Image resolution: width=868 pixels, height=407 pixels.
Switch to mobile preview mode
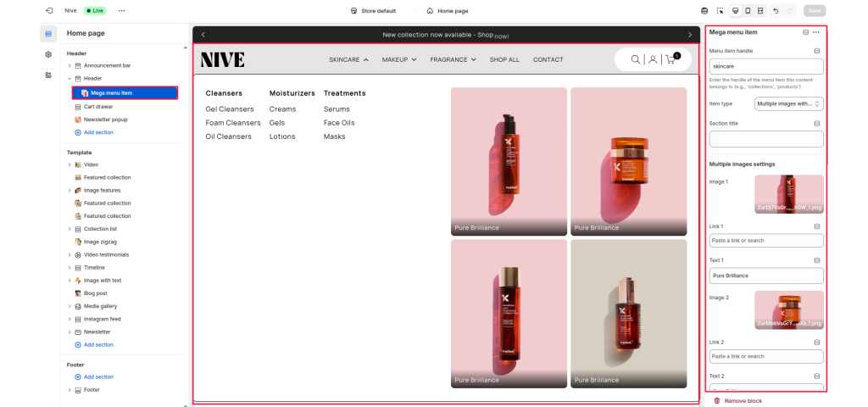(x=748, y=11)
